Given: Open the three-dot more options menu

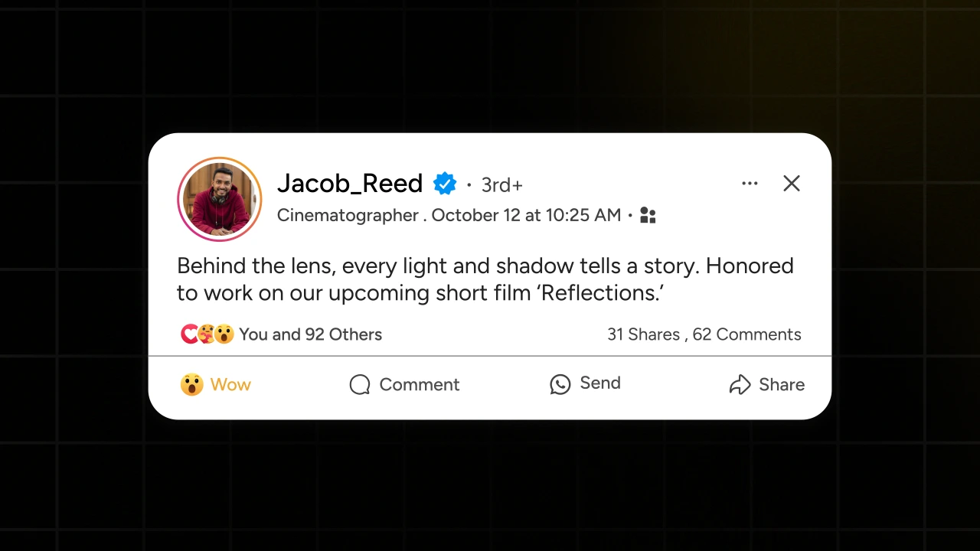Looking at the screenshot, I should coord(750,184).
